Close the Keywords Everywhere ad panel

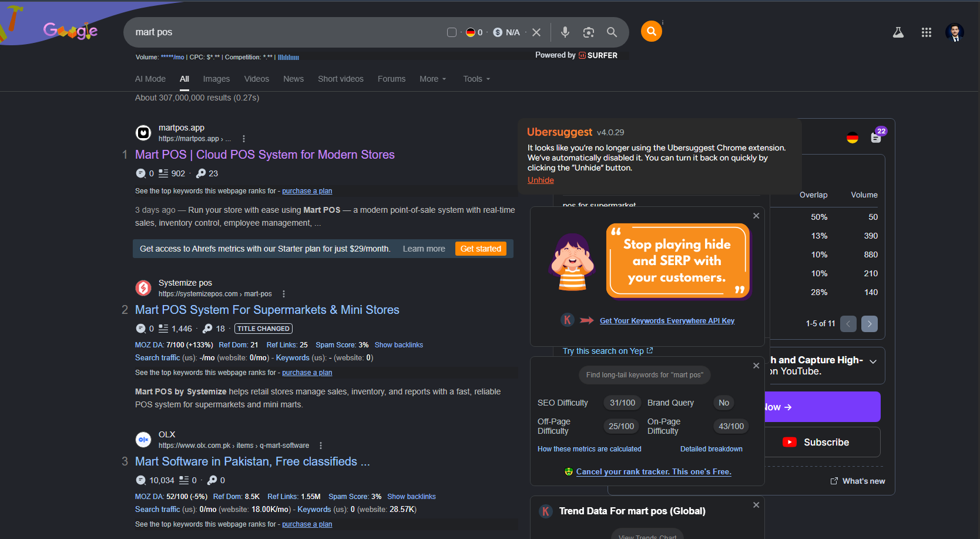click(x=756, y=216)
